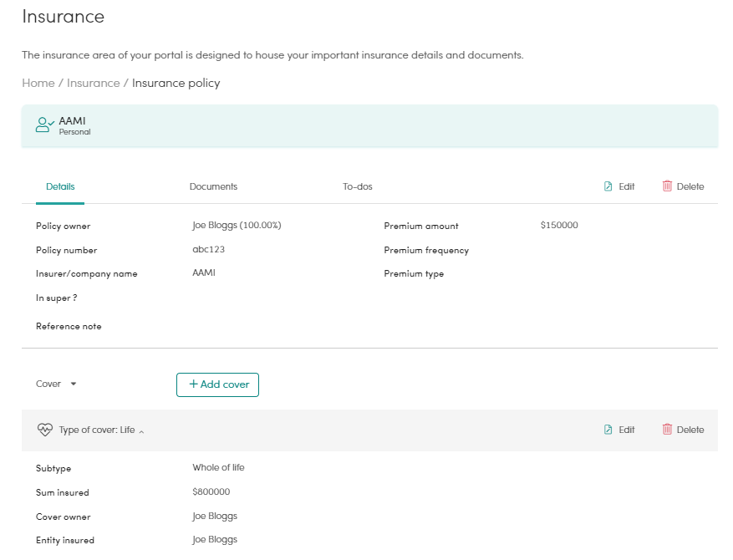Click the 'Subtype' label

53,469
